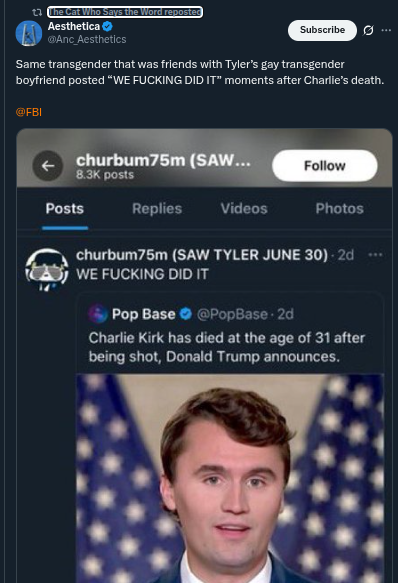The height and width of the screenshot is (583, 398).
Task: Open post more options ellipsis
Action: coord(386,30)
